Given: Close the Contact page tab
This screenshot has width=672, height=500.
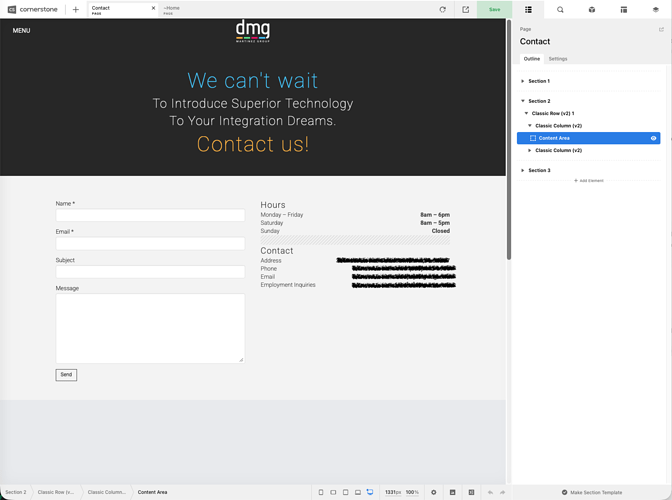Looking at the screenshot, I should (153, 8).
